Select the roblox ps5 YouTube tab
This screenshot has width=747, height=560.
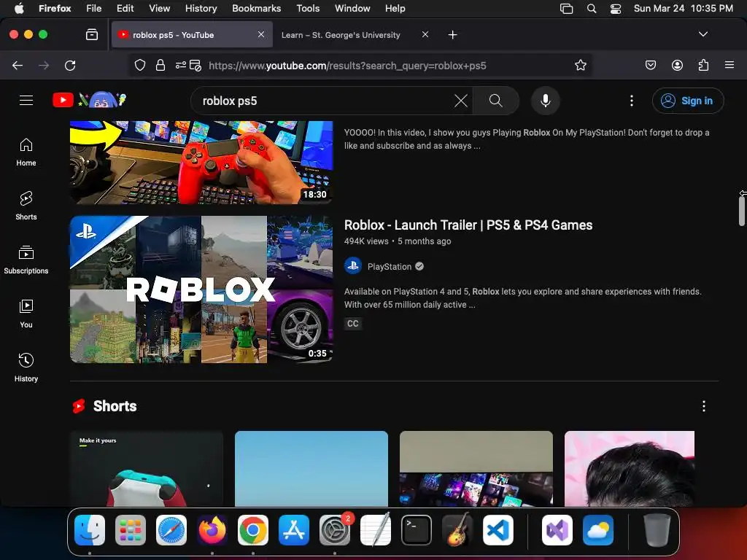click(192, 35)
